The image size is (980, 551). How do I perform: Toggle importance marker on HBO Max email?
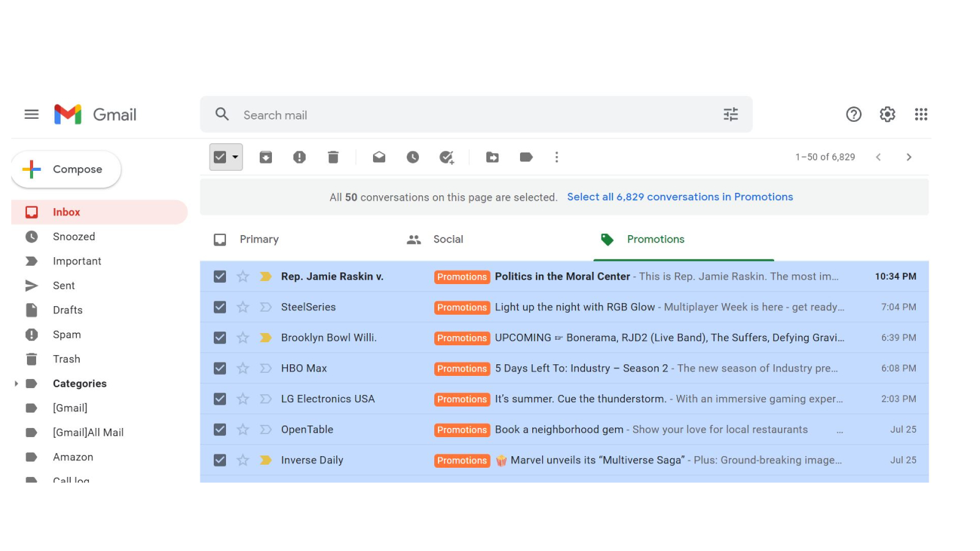point(266,369)
